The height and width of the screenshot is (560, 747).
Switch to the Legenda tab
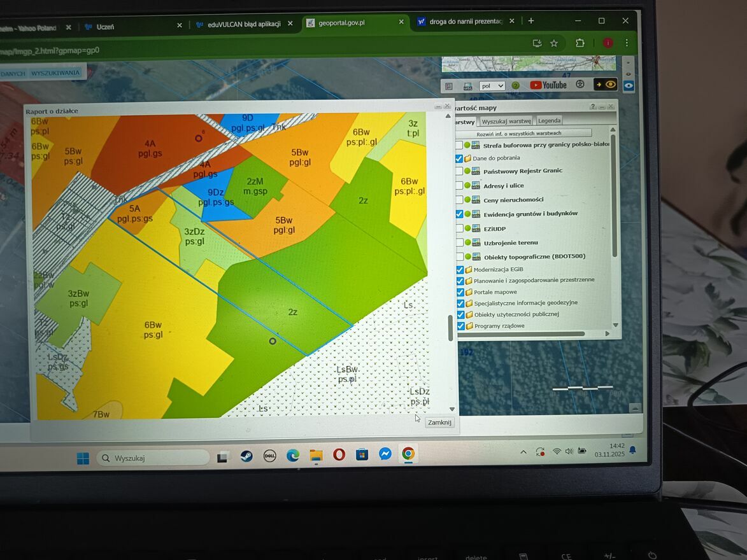pyautogui.click(x=549, y=121)
